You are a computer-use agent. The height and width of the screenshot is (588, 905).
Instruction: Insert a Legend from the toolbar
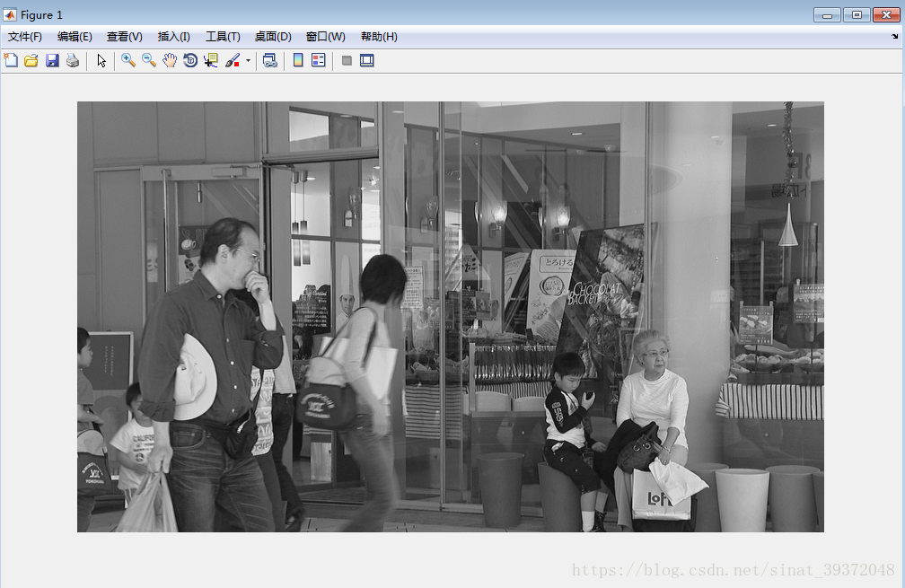click(x=319, y=60)
